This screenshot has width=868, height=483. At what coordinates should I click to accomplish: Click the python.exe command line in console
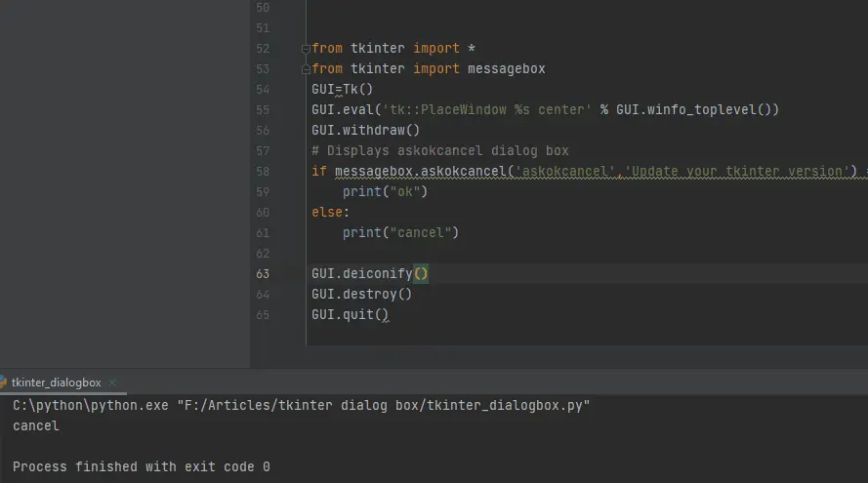point(301,406)
